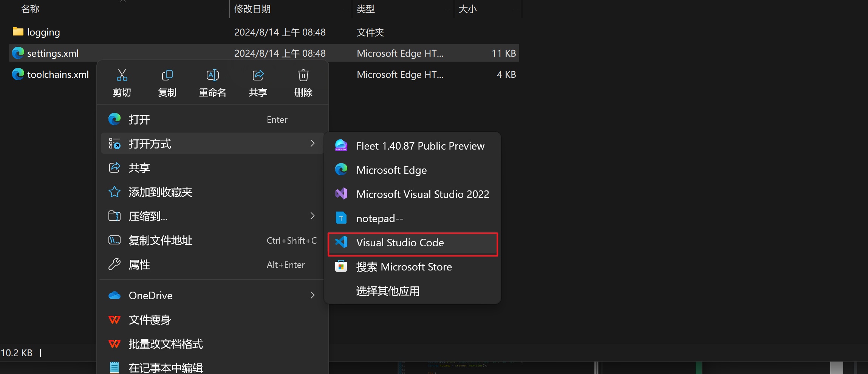Choose 选择其他应用 to pick another app
The height and width of the screenshot is (374, 868).
pos(388,291)
